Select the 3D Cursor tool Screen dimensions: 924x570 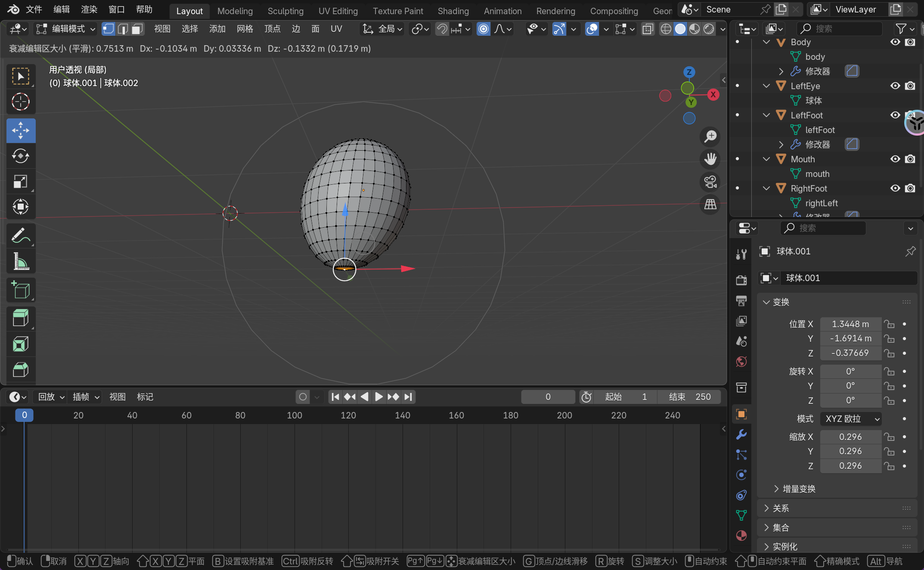pos(20,102)
